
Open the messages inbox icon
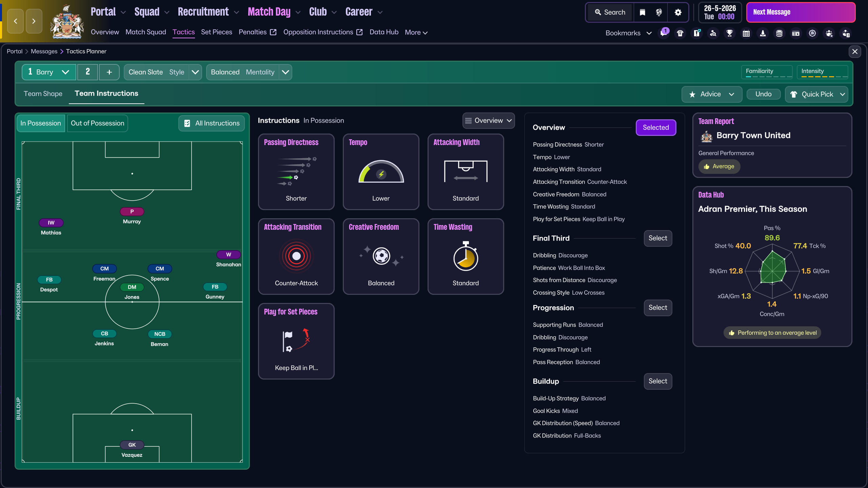click(x=663, y=33)
